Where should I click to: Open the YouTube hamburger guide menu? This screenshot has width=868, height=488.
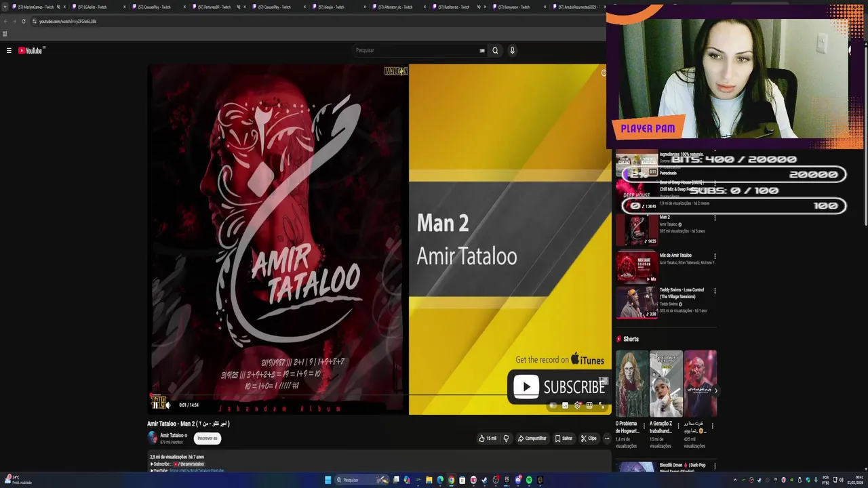pos(9,50)
